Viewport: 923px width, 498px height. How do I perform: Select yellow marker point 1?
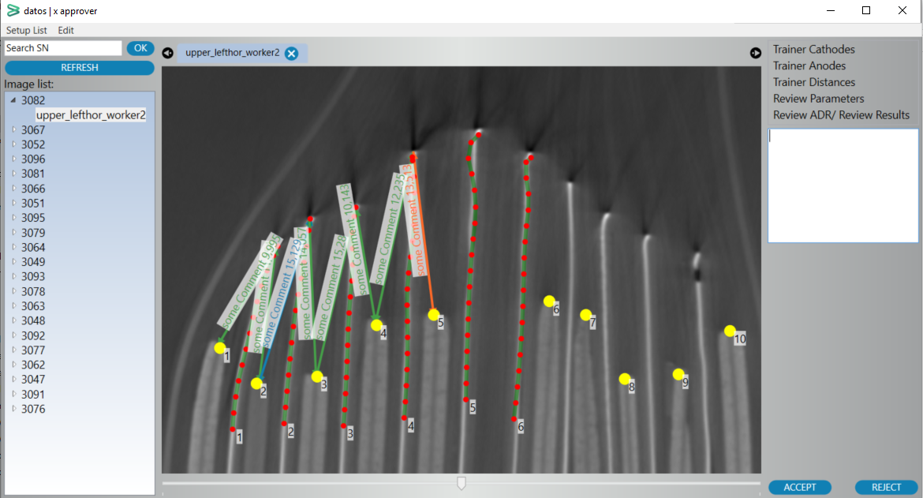220,348
